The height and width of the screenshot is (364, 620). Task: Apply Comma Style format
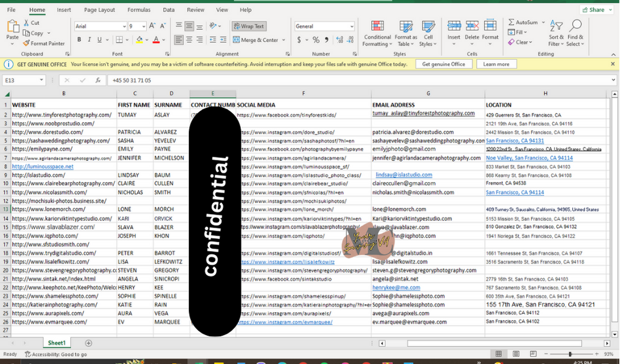point(327,40)
